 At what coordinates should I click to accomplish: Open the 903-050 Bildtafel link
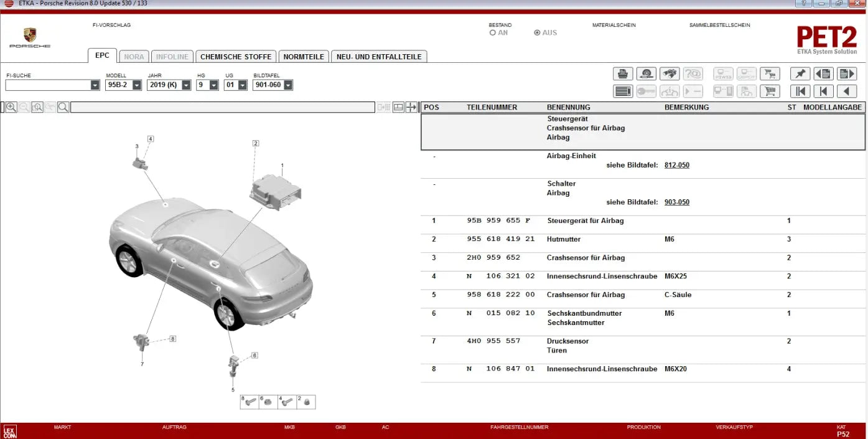pyautogui.click(x=678, y=202)
